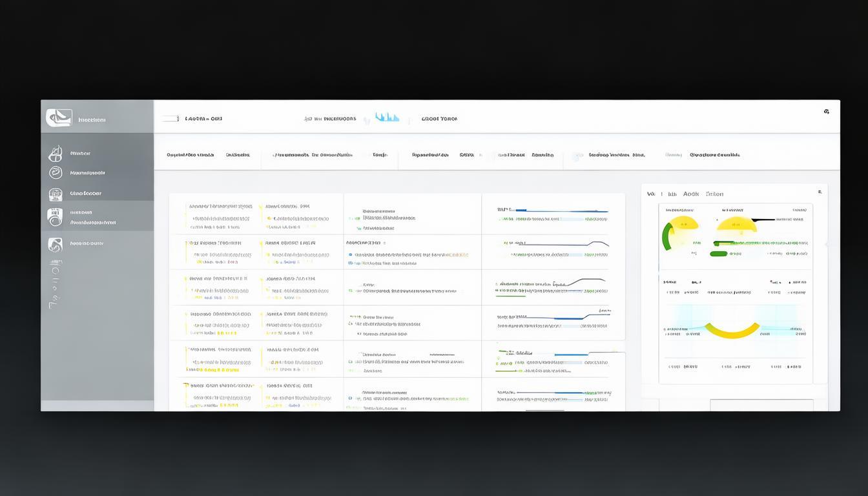Toggle the short green pill in the right panel
Screen dimensions: 868x496
click(x=718, y=254)
